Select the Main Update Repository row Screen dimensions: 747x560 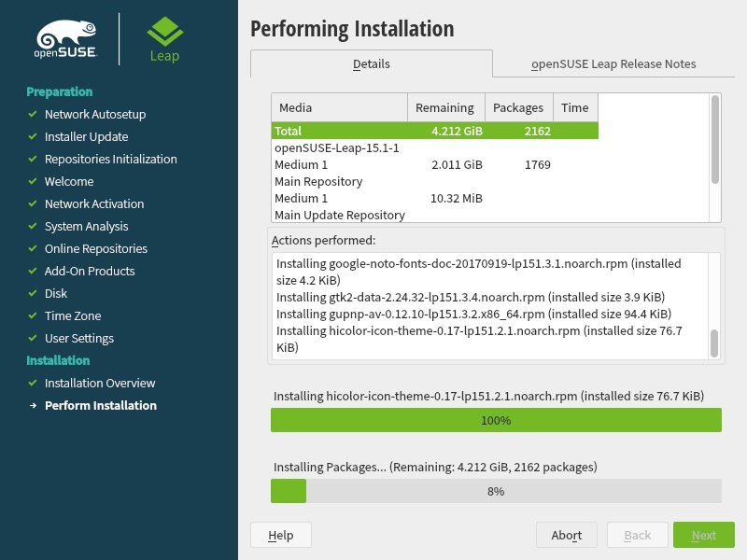tap(435, 215)
